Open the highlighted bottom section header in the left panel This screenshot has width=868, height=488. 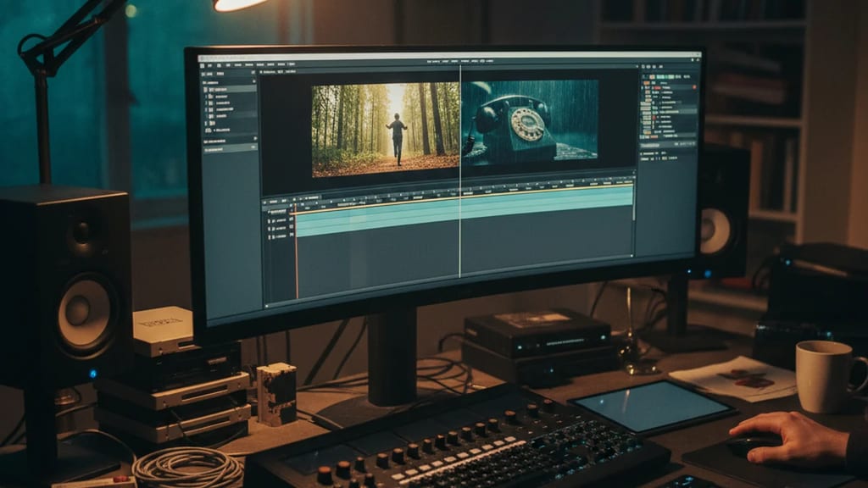pyautogui.click(x=231, y=149)
